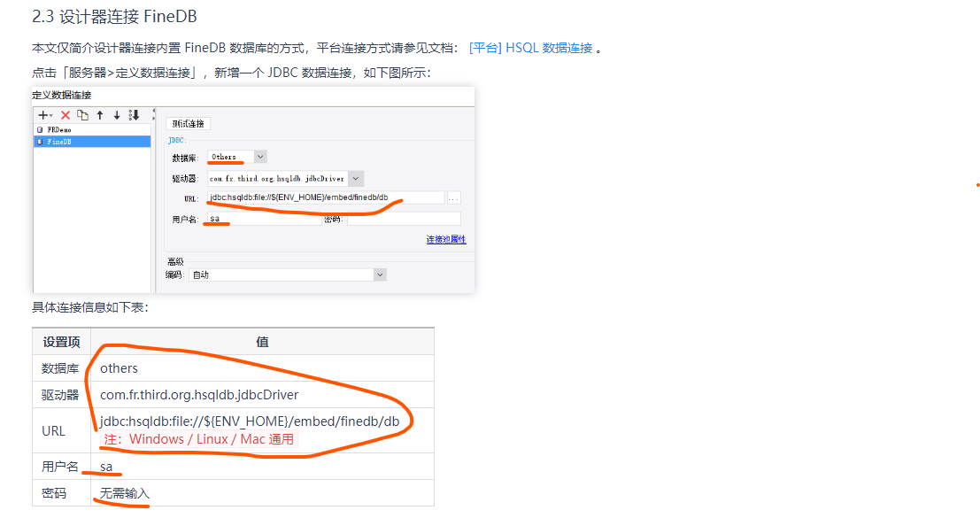
Task: Click the 测试连接 button
Action: [x=189, y=124]
